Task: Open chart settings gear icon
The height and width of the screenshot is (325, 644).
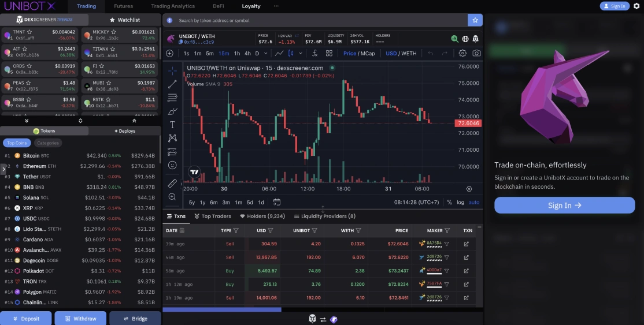Action: pyautogui.click(x=462, y=53)
